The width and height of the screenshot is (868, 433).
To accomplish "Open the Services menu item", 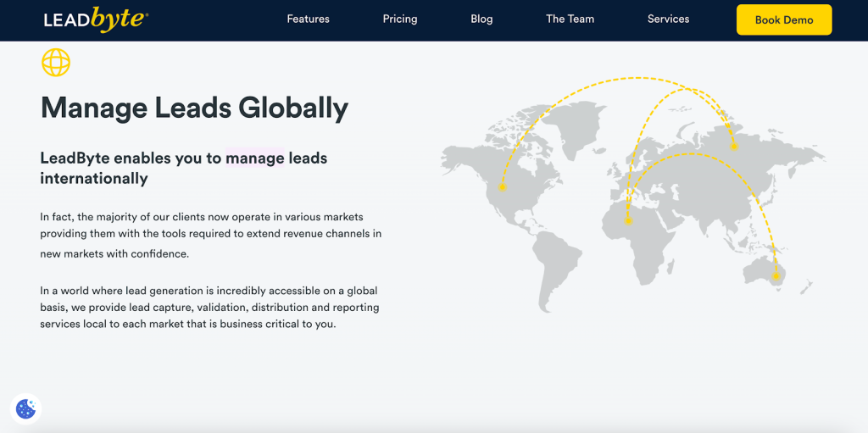I will point(668,19).
